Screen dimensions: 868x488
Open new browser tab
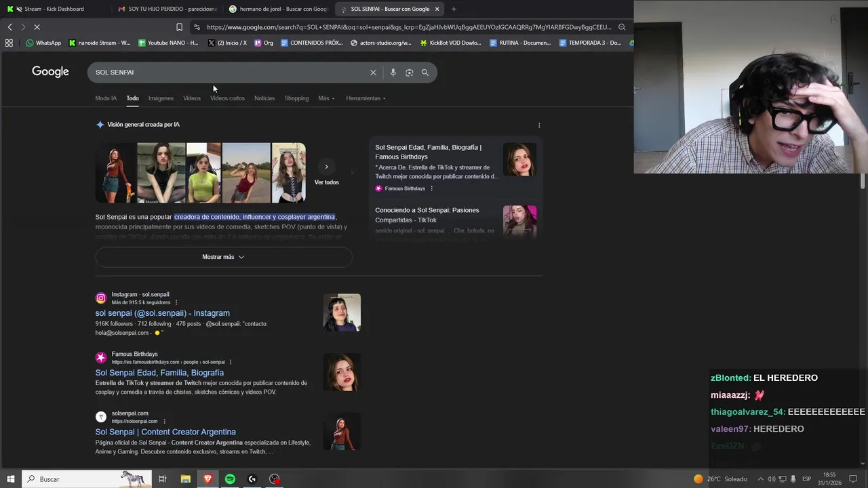click(454, 9)
